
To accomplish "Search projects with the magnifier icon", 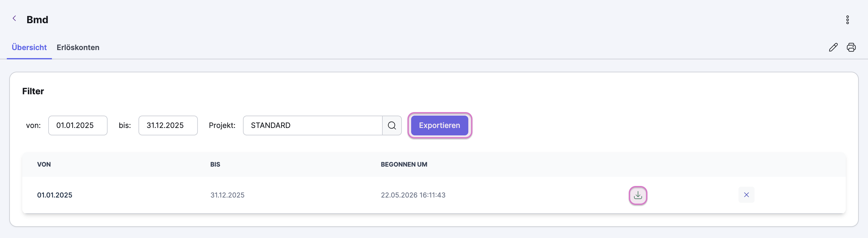I will point(392,125).
